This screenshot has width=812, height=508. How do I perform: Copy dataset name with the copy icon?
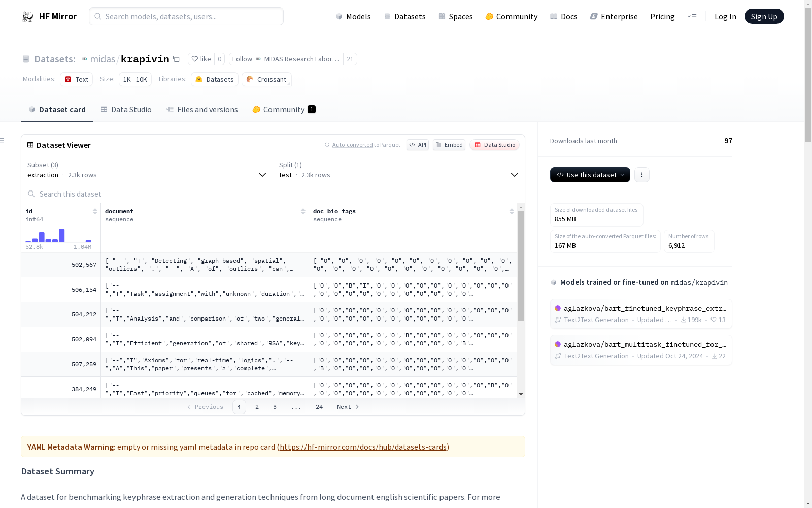[176, 59]
